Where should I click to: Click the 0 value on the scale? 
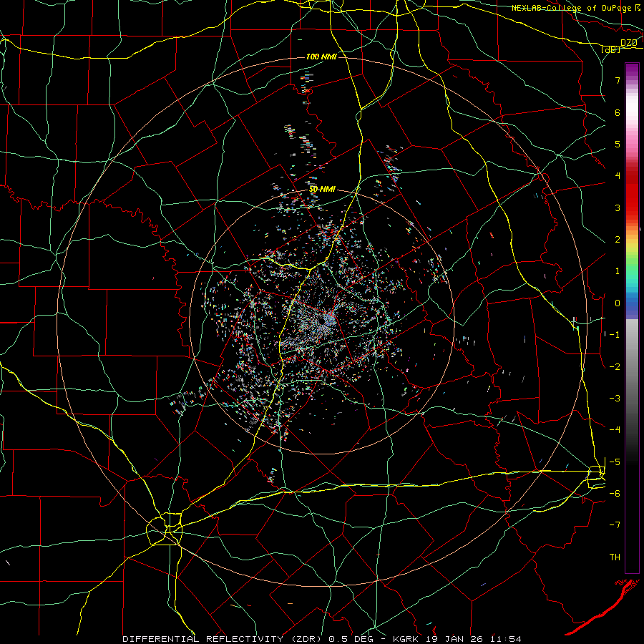tap(618, 303)
